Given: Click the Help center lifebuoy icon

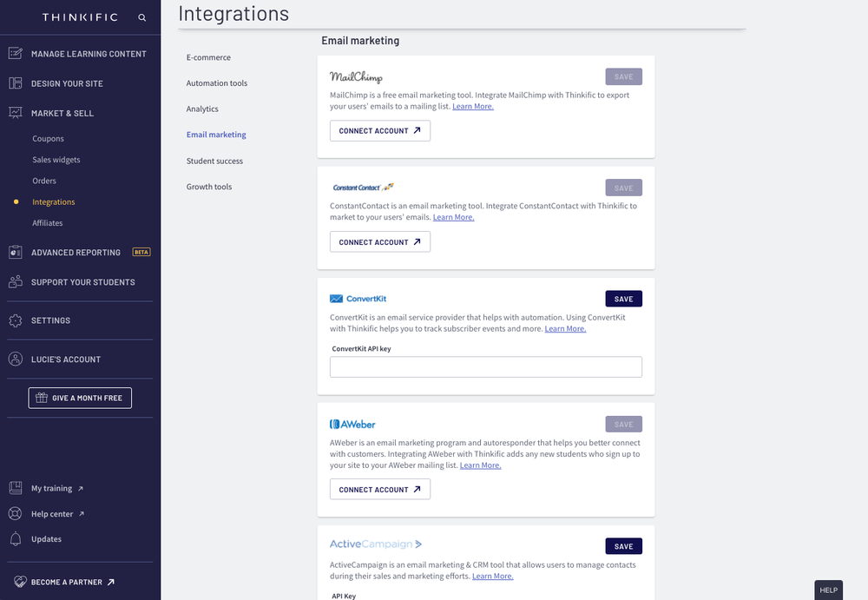Looking at the screenshot, I should [16, 513].
